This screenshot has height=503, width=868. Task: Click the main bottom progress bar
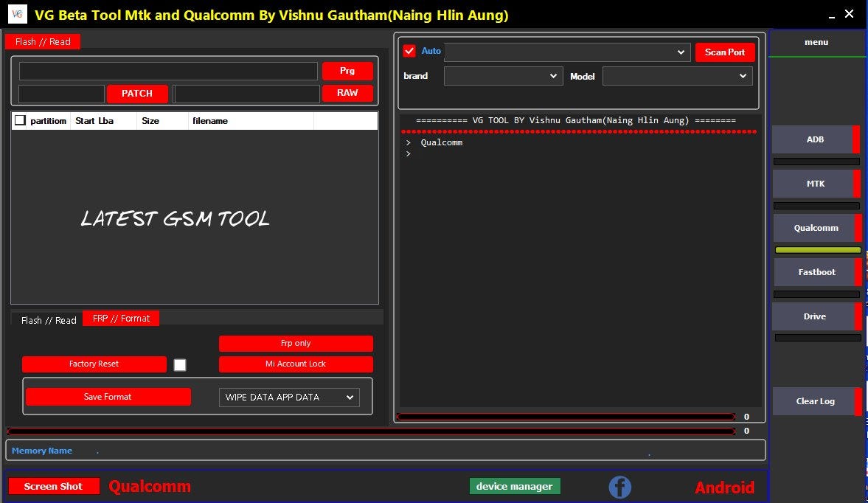tap(372, 431)
